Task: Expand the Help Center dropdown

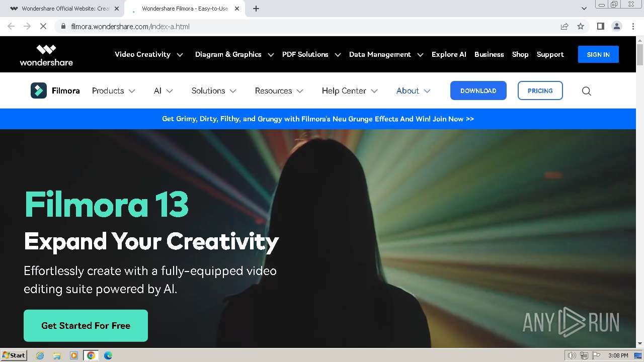Action: click(350, 91)
